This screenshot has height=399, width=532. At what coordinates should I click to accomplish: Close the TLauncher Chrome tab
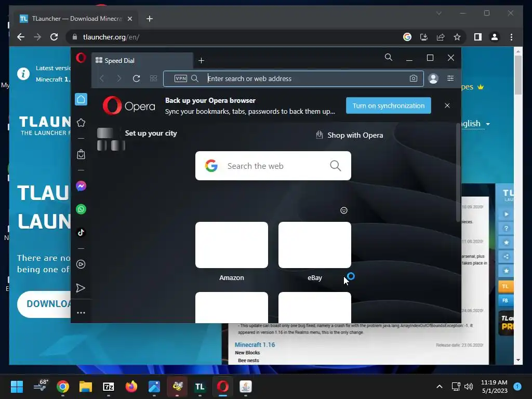pos(129,19)
